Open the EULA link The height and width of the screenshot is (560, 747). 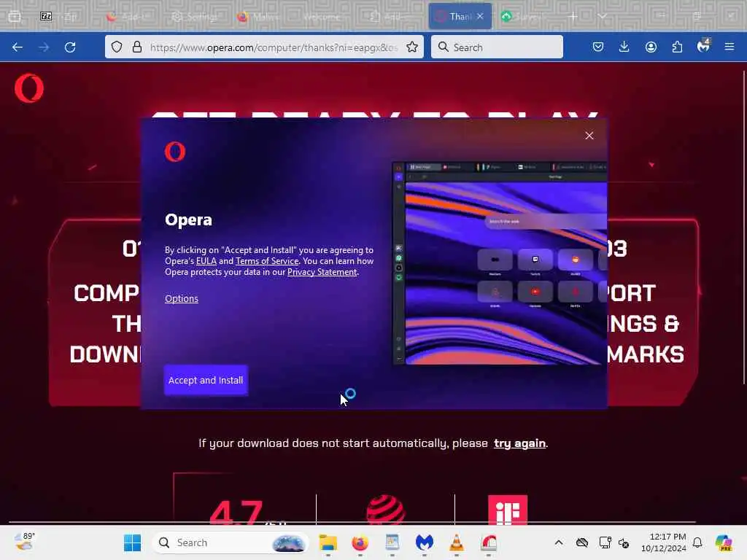[x=206, y=261]
